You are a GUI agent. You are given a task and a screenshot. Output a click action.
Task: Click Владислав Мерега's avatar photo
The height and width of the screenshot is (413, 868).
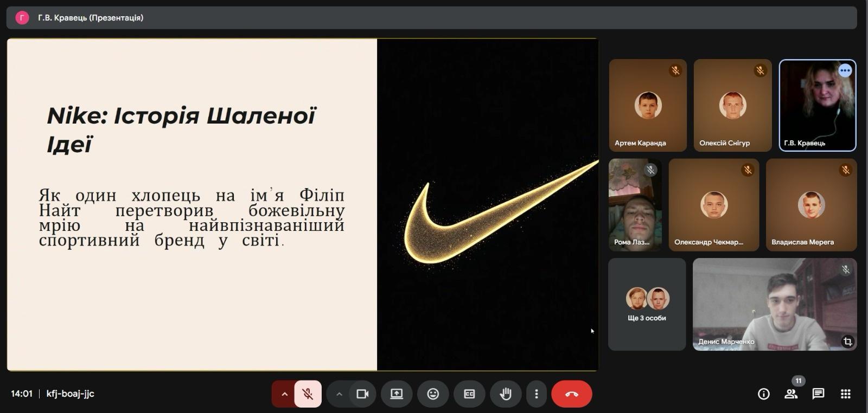pyautogui.click(x=812, y=205)
